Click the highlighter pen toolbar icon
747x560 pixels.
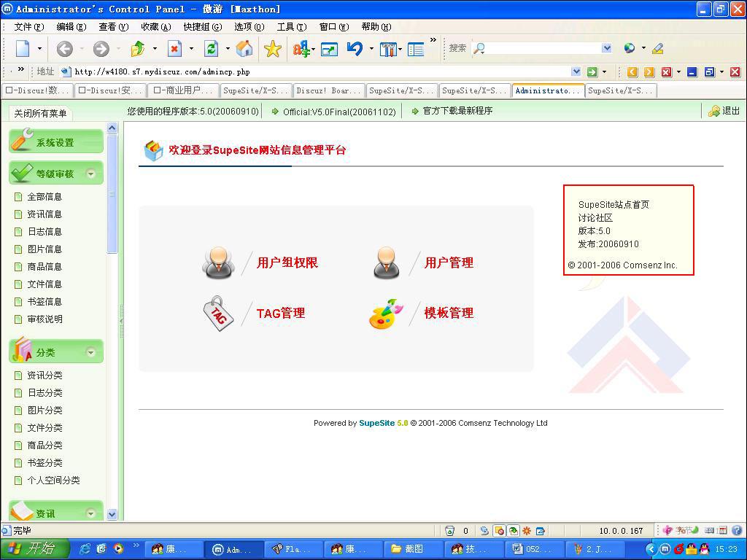point(658,48)
